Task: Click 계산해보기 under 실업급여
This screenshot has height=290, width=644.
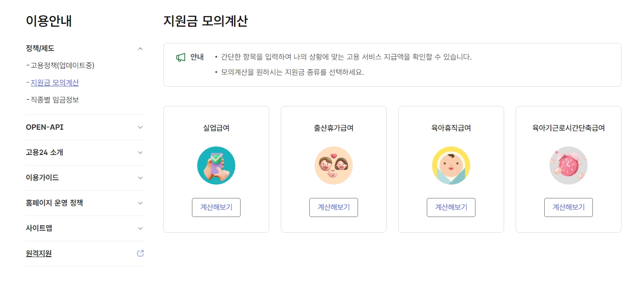Action: pos(216,207)
